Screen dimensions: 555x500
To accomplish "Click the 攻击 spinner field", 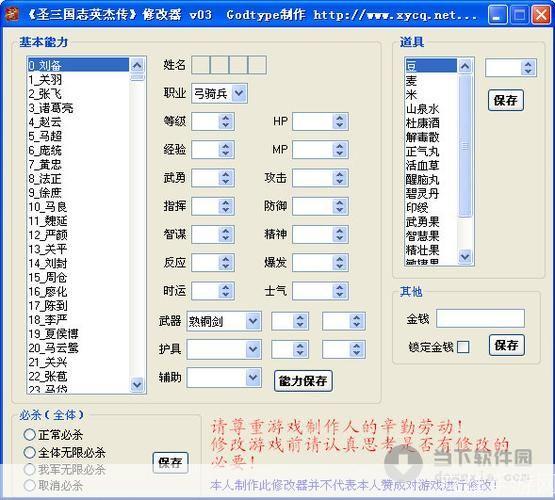I will pos(320,178).
